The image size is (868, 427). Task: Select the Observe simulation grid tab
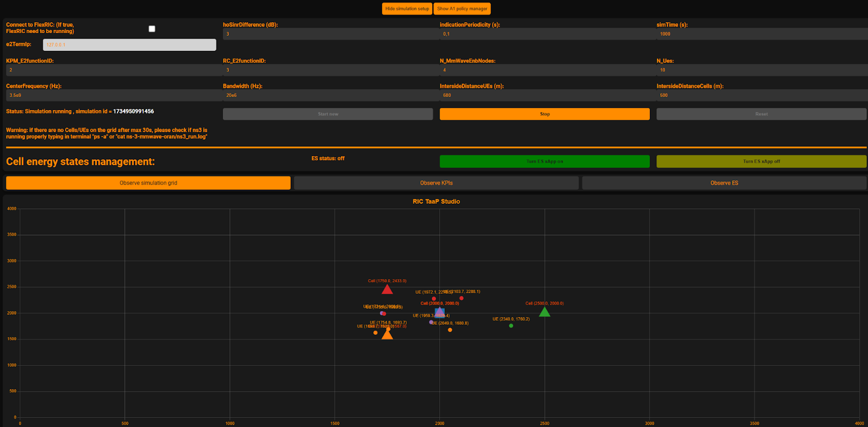click(148, 183)
